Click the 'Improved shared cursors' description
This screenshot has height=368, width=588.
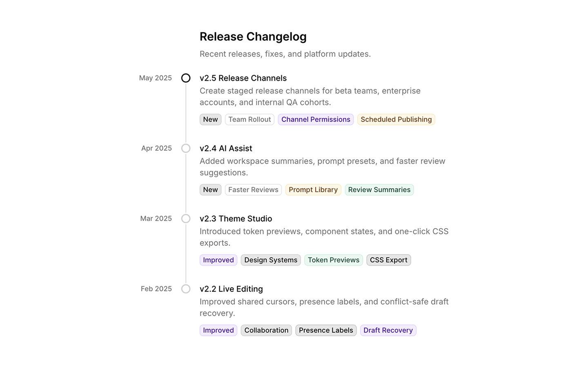pyautogui.click(x=324, y=307)
